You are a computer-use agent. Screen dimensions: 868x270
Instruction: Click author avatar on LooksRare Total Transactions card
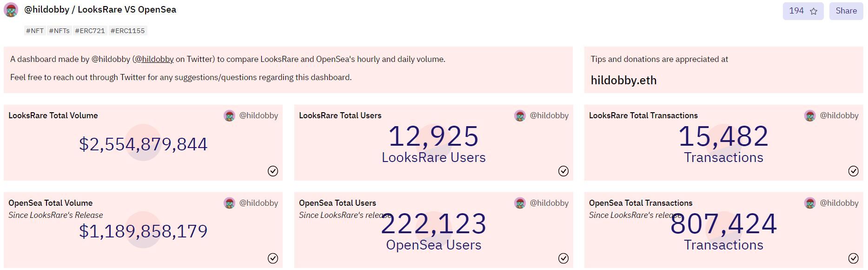coord(810,115)
